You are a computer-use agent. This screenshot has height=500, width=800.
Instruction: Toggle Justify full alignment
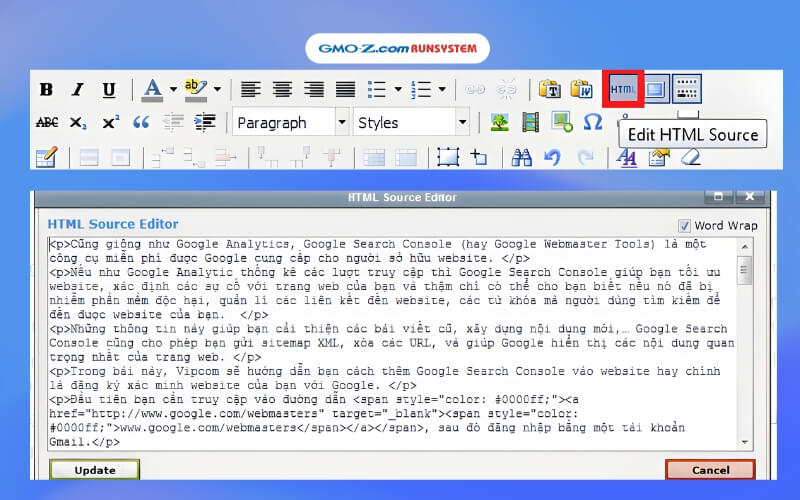(345, 89)
